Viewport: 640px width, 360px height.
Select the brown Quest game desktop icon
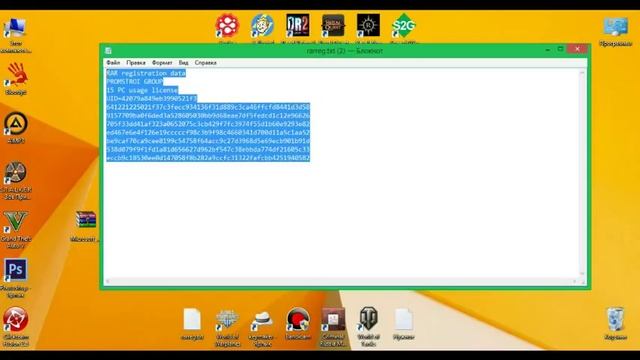click(333, 25)
